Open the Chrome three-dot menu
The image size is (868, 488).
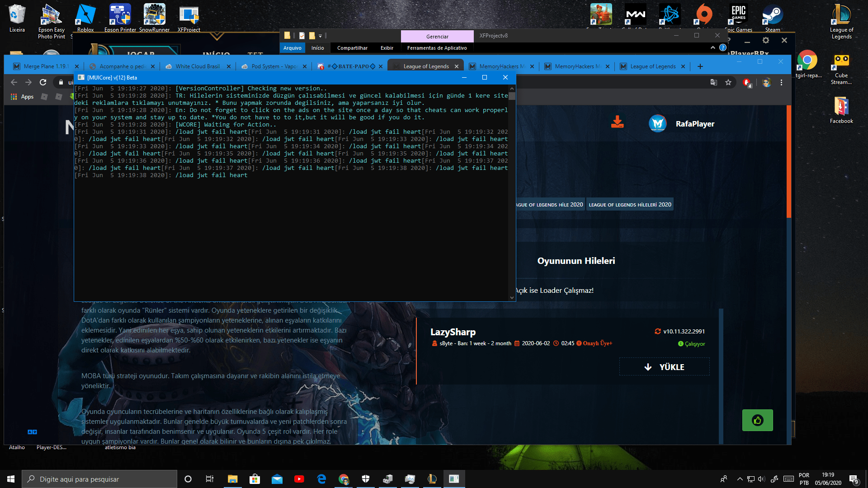pyautogui.click(x=781, y=82)
